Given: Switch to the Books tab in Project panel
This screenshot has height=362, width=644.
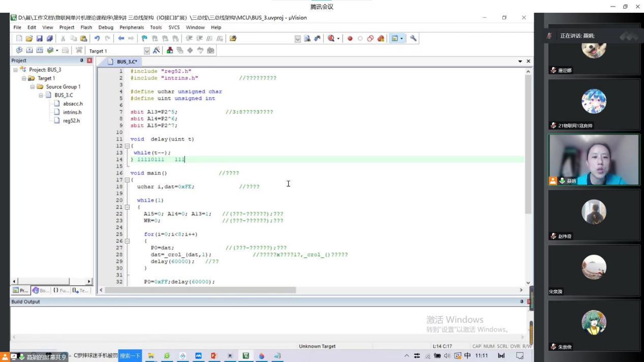Looking at the screenshot, I should [x=41, y=290].
